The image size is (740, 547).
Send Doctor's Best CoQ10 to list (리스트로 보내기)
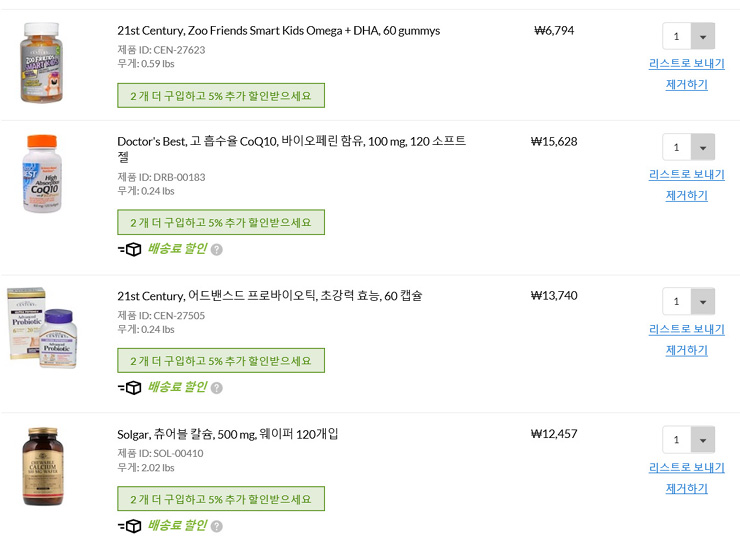point(686,174)
